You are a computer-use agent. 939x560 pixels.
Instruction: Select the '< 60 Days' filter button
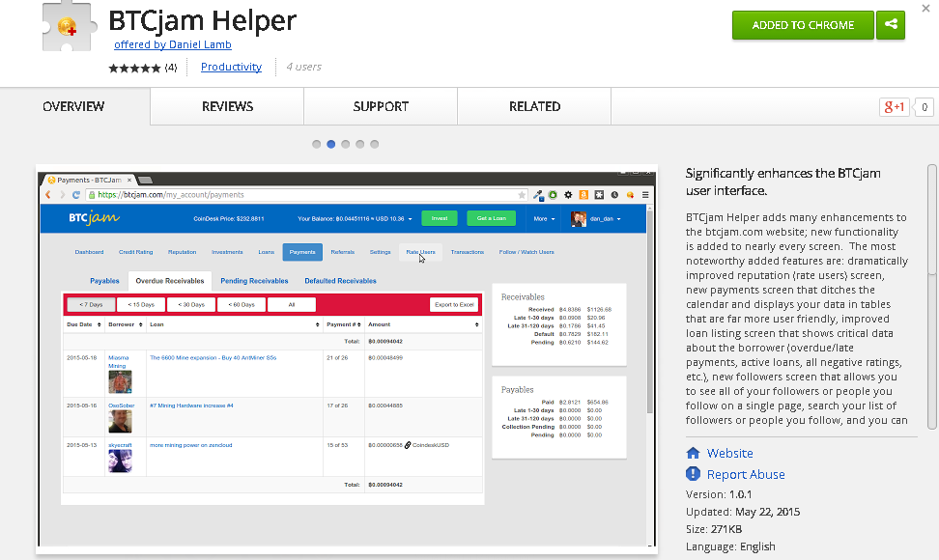(242, 304)
